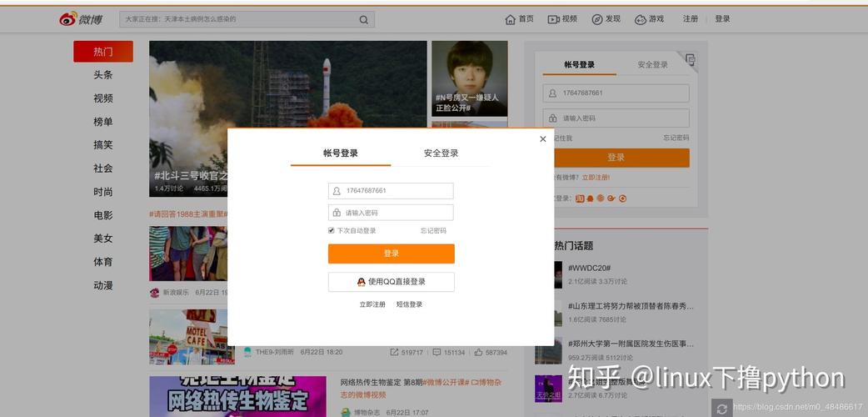Click the password field in right sidebar
The width and height of the screenshot is (868, 417).
pyautogui.click(x=616, y=118)
